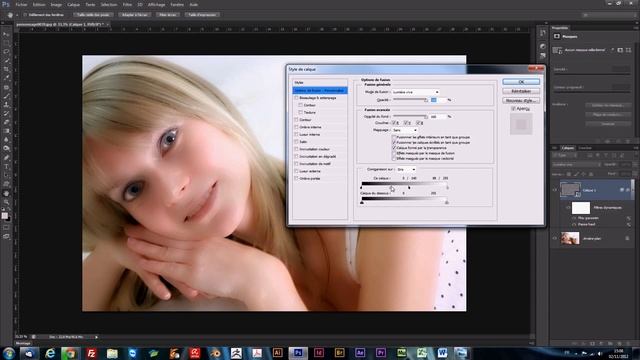
Task: Enable the Ombre interne checkbox
Action: 296,127
